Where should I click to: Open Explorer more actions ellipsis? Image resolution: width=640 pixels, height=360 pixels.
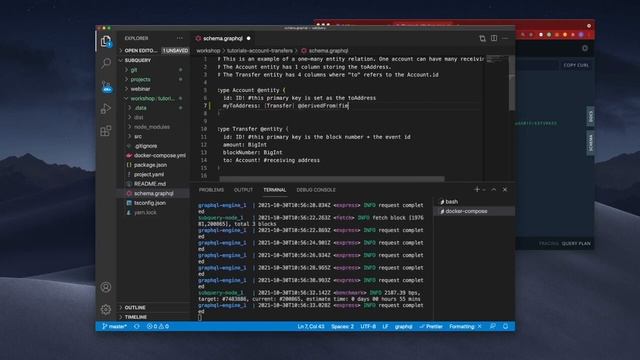click(180, 38)
